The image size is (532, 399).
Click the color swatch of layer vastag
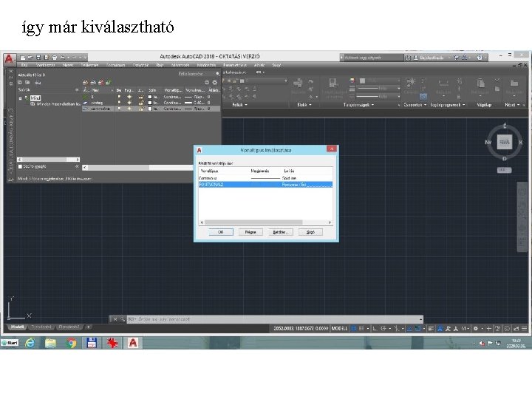tap(150, 103)
